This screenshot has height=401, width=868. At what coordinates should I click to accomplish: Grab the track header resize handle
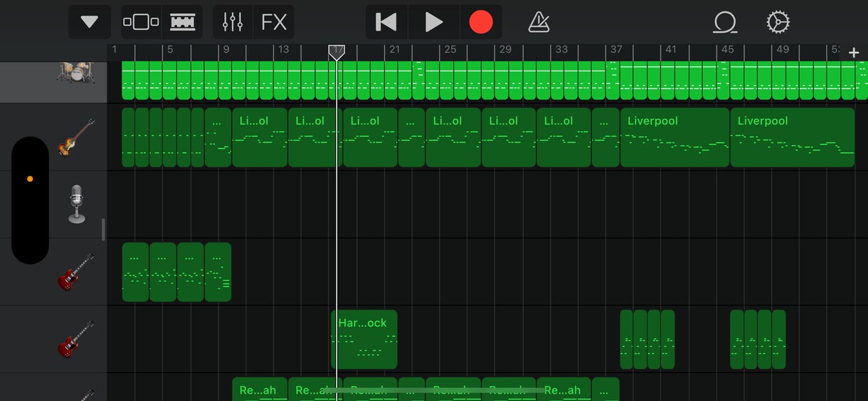click(104, 229)
